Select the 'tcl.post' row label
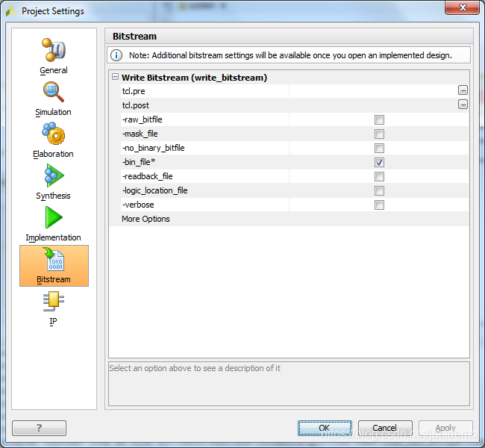 [x=136, y=105]
